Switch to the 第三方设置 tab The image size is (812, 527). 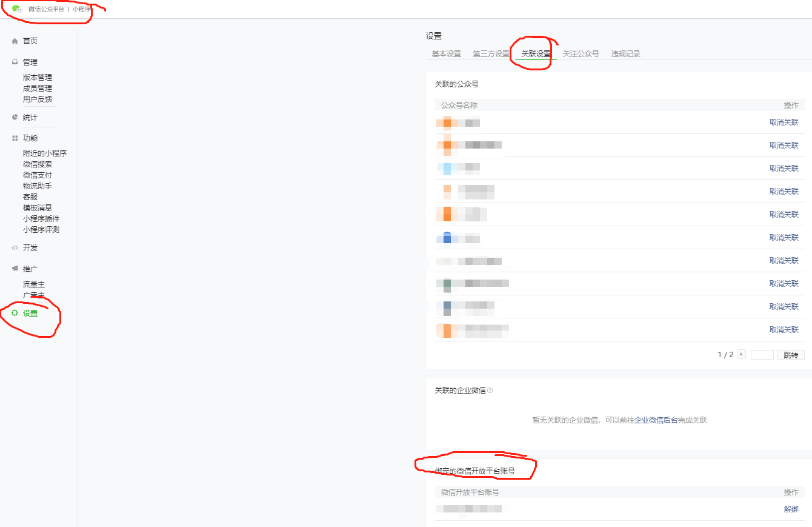[x=491, y=54]
